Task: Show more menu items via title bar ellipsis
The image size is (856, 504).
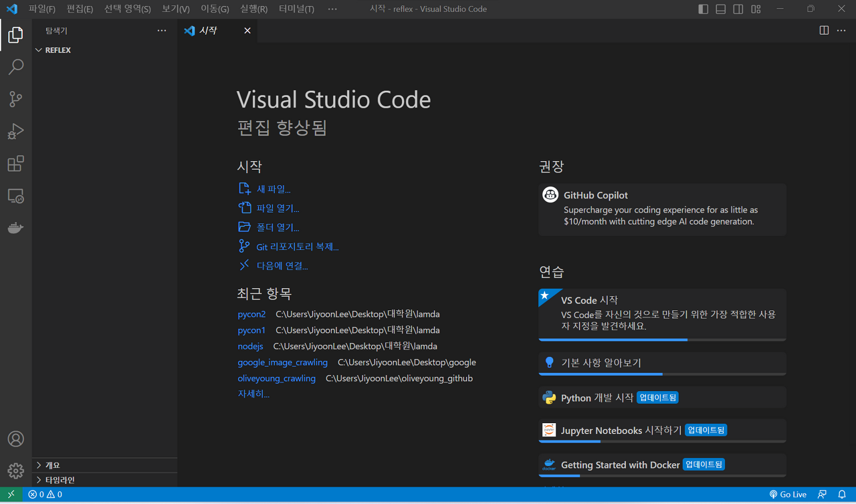Action: 332,9
